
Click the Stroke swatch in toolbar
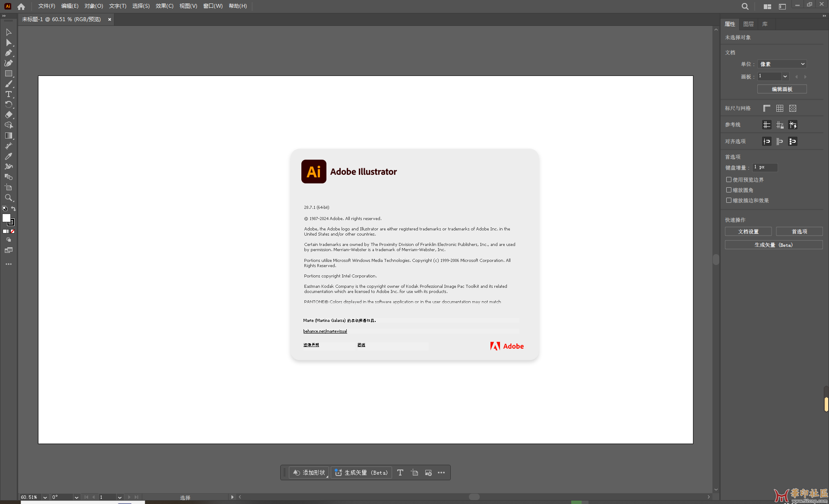click(11, 223)
